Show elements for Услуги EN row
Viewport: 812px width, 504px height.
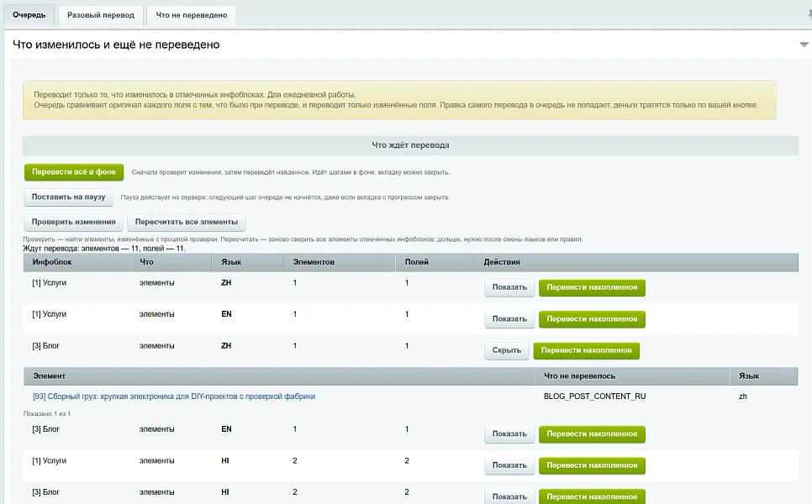tap(509, 319)
